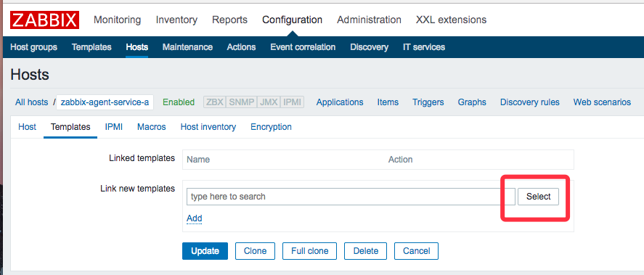The image size is (644, 275).
Task: Open the Inventory menu
Action: pos(176,20)
